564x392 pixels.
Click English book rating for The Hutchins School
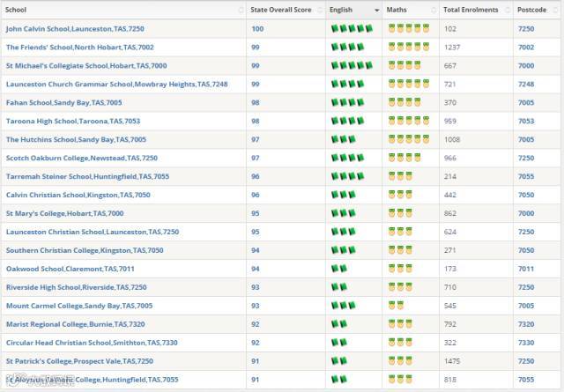coord(343,139)
